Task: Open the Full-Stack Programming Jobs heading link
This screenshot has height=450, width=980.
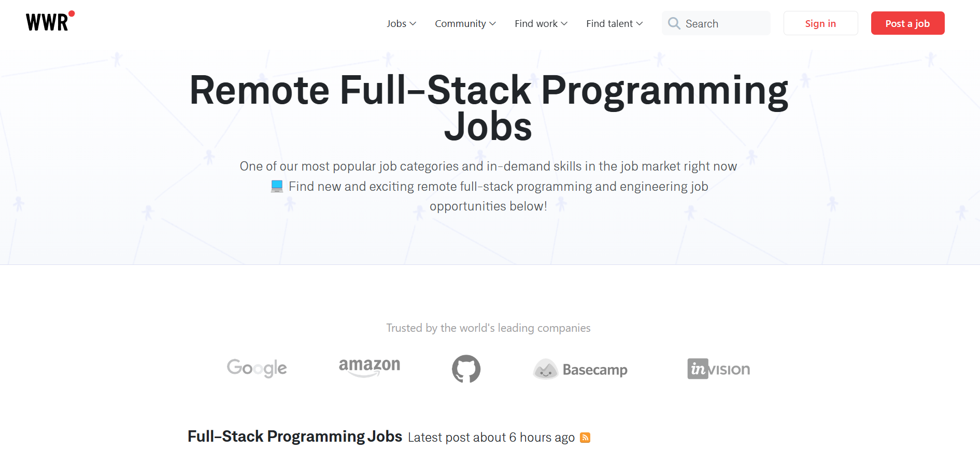Action: pos(295,437)
